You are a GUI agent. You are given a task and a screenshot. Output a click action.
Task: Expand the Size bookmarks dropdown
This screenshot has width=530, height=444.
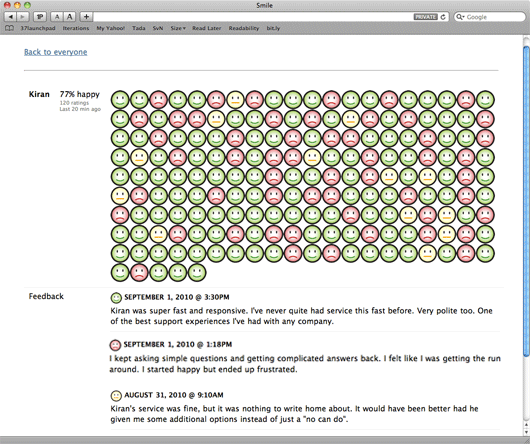point(178,28)
